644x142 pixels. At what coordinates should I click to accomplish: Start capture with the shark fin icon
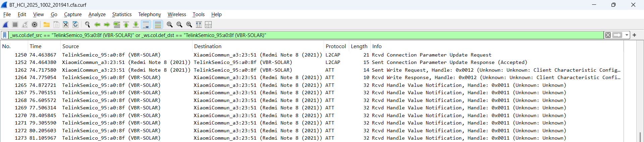click(5, 25)
